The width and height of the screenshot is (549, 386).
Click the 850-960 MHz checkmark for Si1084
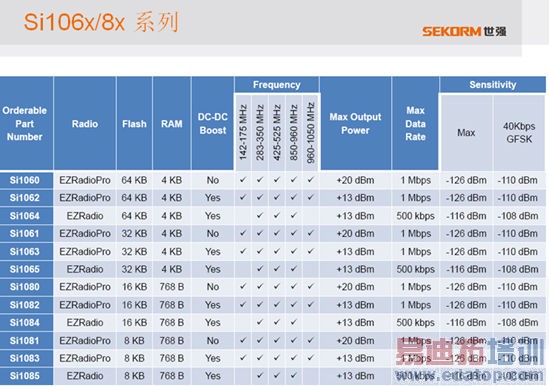pos(293,322)
